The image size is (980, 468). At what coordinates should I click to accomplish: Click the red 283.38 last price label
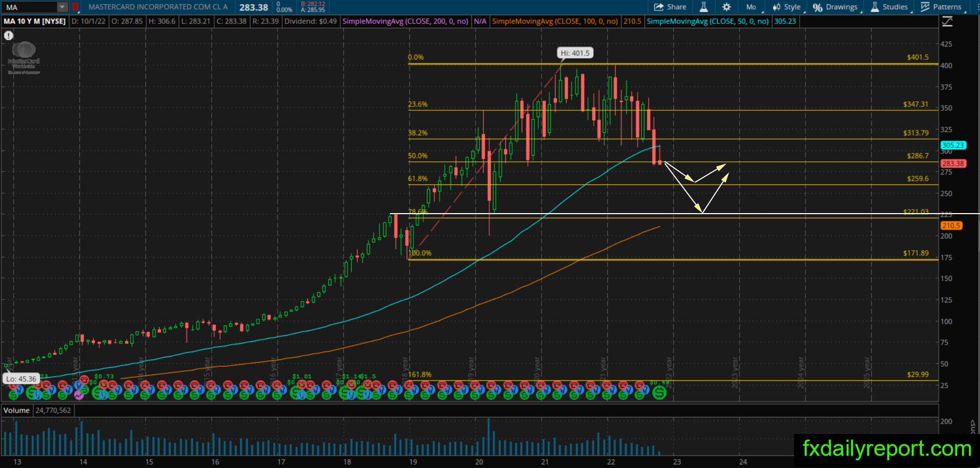[953, 163]
